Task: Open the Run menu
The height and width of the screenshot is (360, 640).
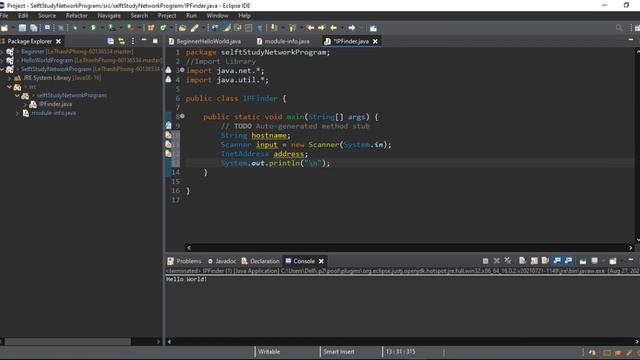Action: click(x=191, y=16)
